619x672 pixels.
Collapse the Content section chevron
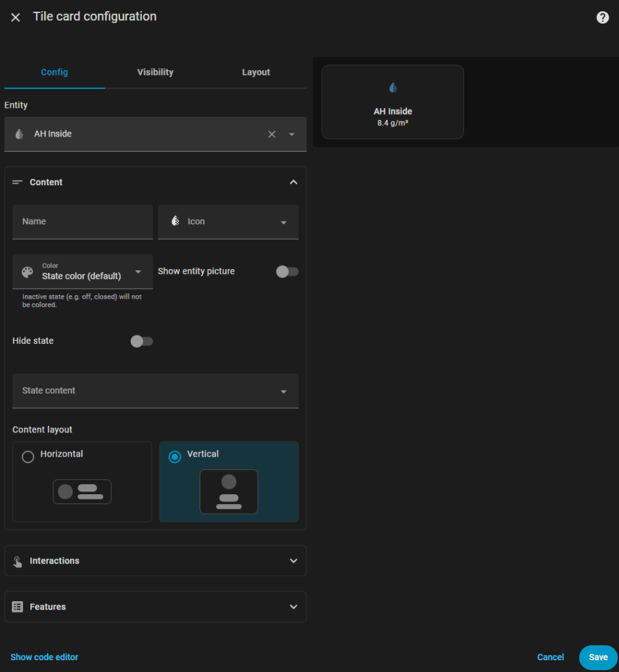click(293, 182)
